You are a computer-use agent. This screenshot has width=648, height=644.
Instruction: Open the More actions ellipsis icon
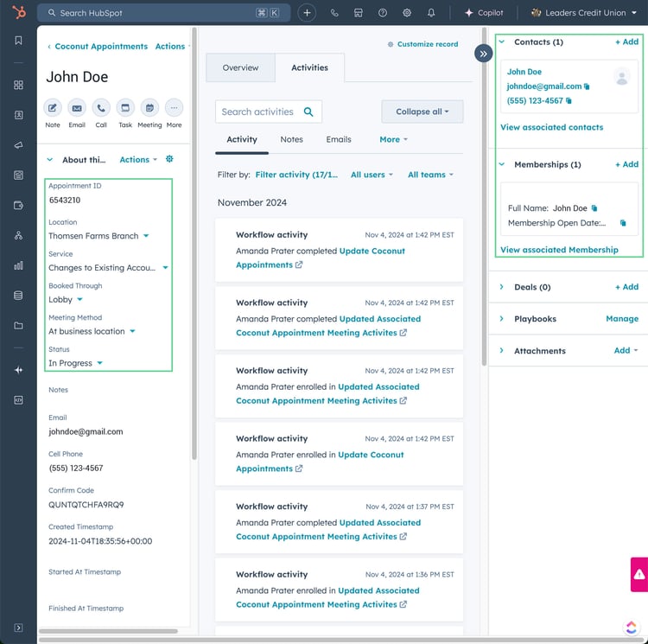[x=174, y=108]
